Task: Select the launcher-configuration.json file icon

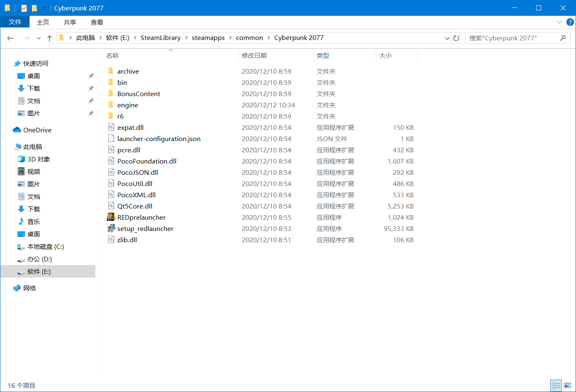Action: tap(111, 139)
